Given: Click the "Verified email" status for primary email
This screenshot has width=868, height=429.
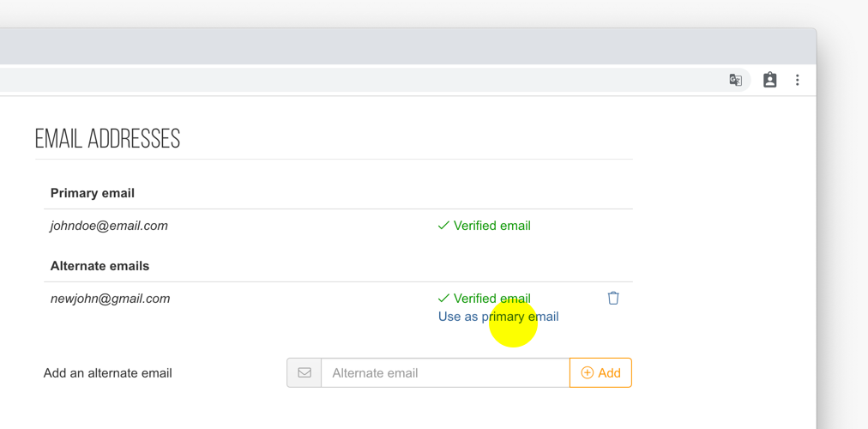Looking at the screenshot, I should point(491,226).
